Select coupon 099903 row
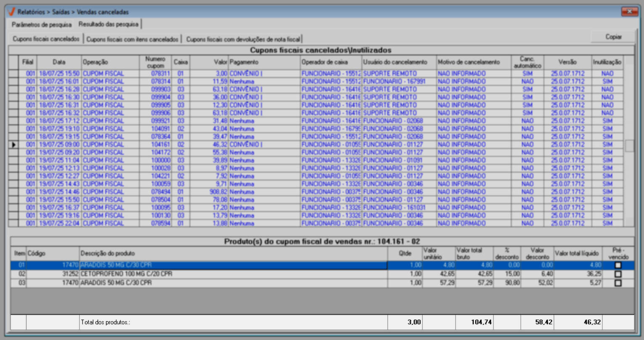This screenshot has width=644, height=340. 161,90
